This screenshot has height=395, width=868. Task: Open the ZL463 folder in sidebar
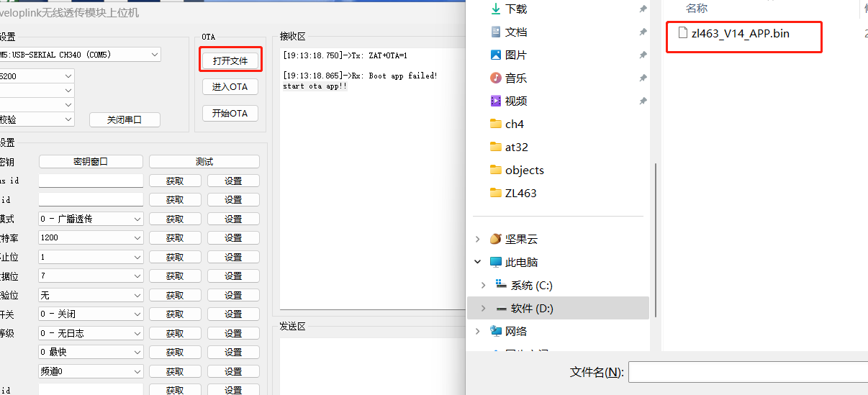point(520,193)
